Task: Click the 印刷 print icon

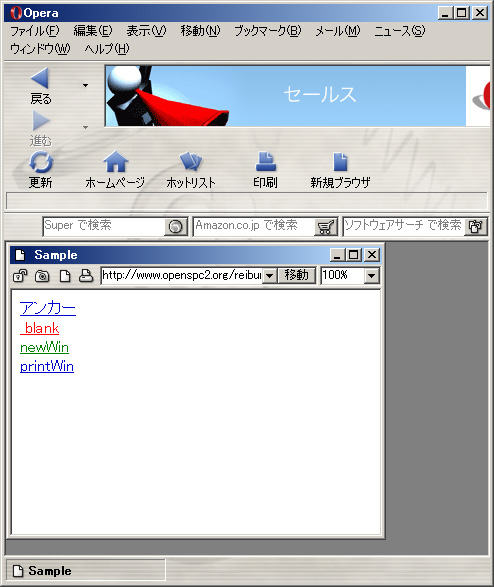Action: click(x=266, y=161)
